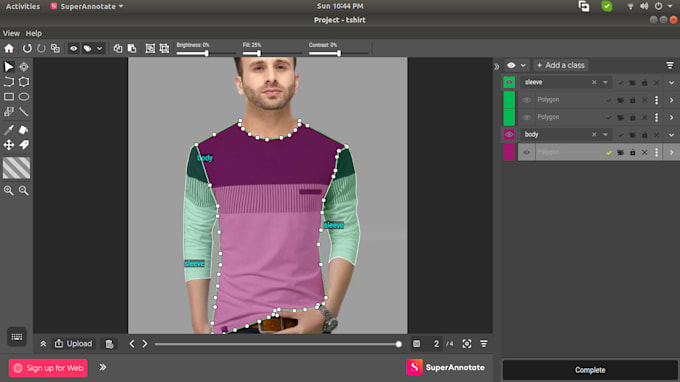Open the three-dot menu of selected Polygon
Image resolution: width=680 pixels, height=382 pixels.
[657, 153]
